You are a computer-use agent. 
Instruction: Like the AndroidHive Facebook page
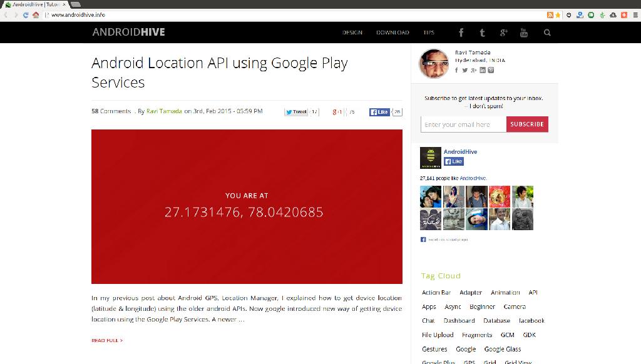point(453,161)
